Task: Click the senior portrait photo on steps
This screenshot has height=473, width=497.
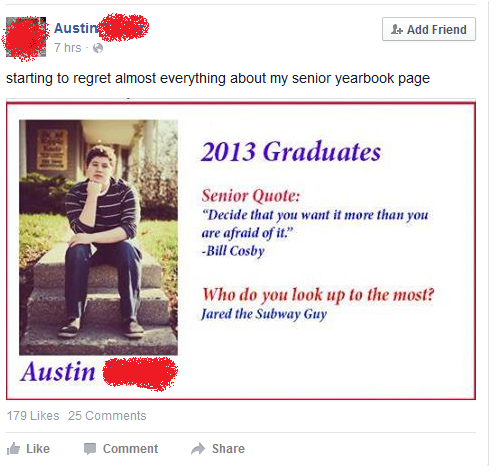Action: 98,237
